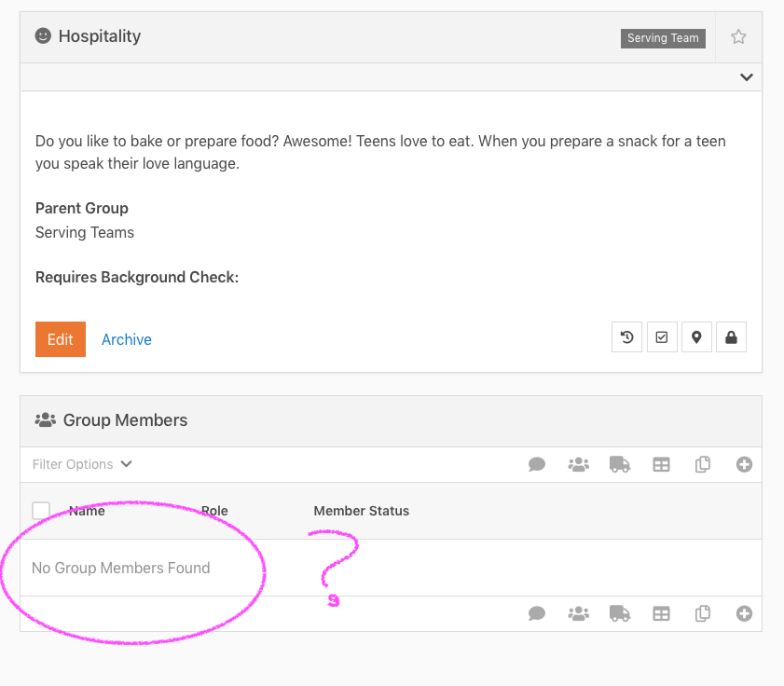Click the top toolbar communicate speech bubble

(x=537, y=464)
